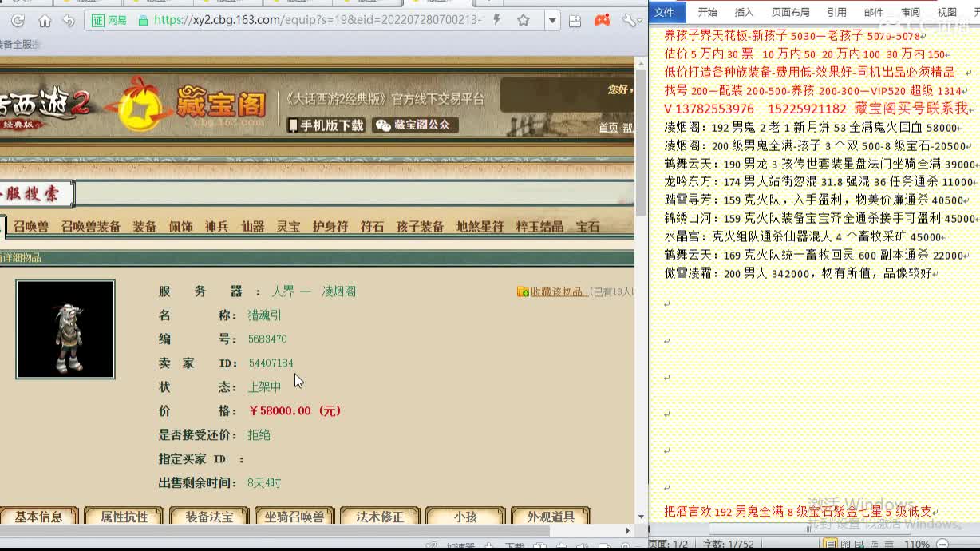Click the remaining time 8天4时
Viewport: 980px width, 551px height.
pyautogui.click(x=264, y=483)
